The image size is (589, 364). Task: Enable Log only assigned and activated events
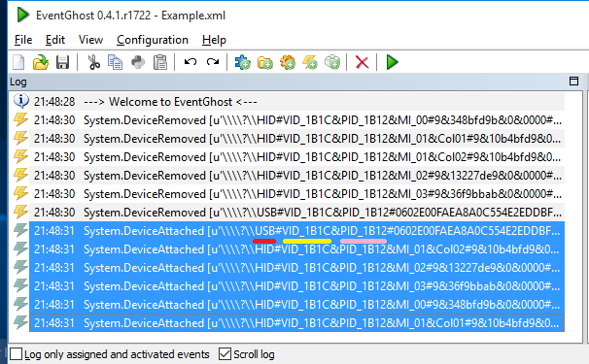click(17, 354)
